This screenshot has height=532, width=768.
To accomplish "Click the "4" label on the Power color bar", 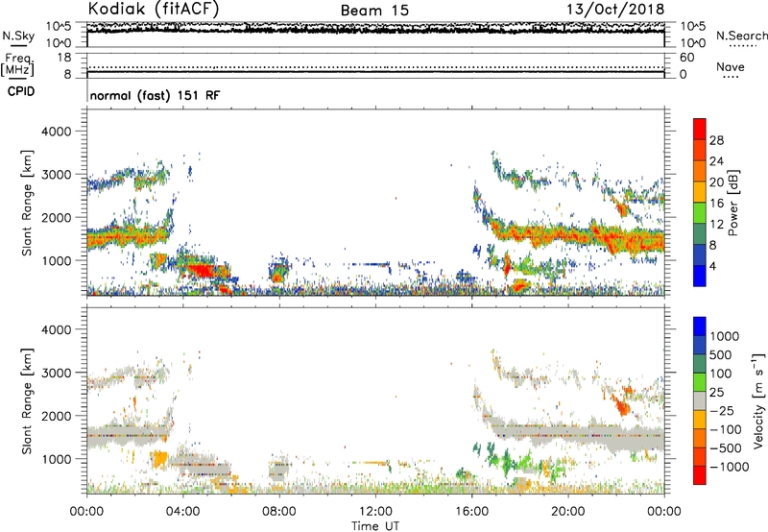I will tap(712, 266).
